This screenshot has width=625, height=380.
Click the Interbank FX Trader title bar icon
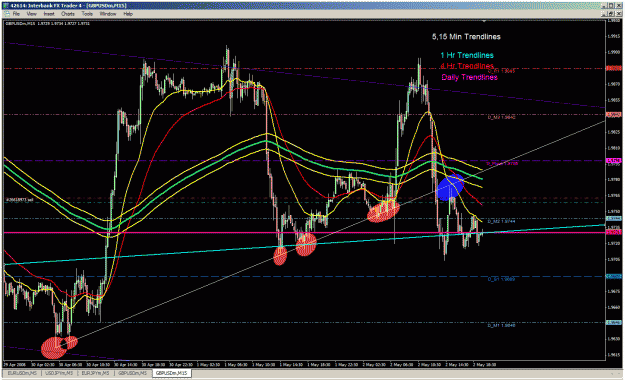pyautogui.click(x=6, y=6)
